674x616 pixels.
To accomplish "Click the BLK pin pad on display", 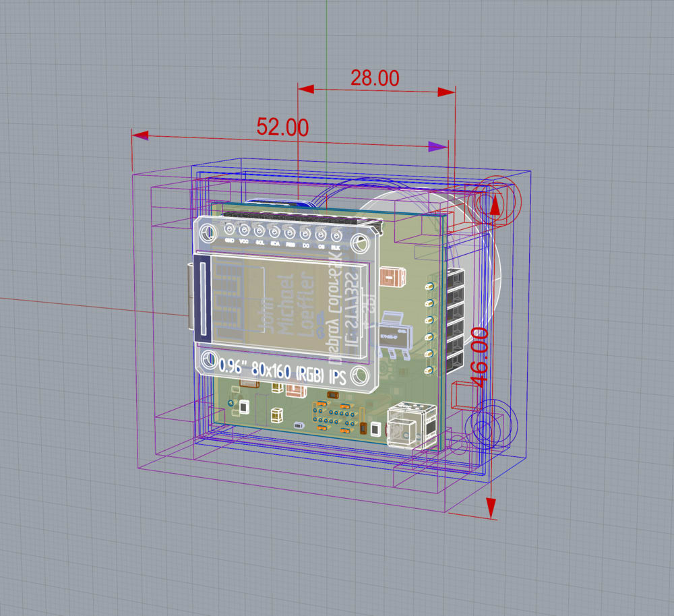I will coord(336,237).
